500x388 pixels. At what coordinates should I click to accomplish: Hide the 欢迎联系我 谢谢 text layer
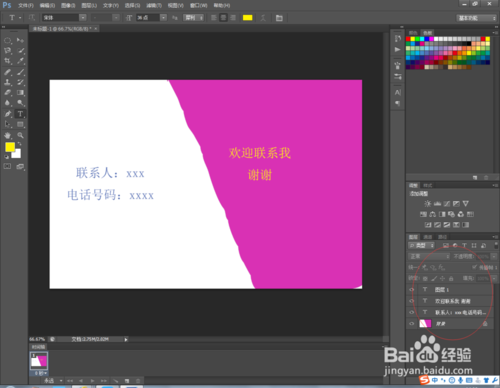click(x=412, y=301)
